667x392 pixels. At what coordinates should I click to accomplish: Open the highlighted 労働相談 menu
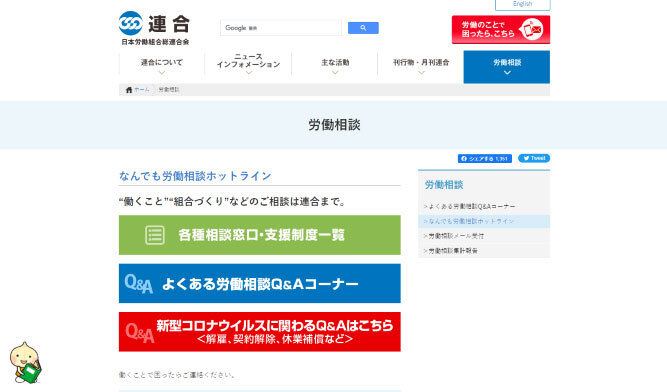pos(507,67)
